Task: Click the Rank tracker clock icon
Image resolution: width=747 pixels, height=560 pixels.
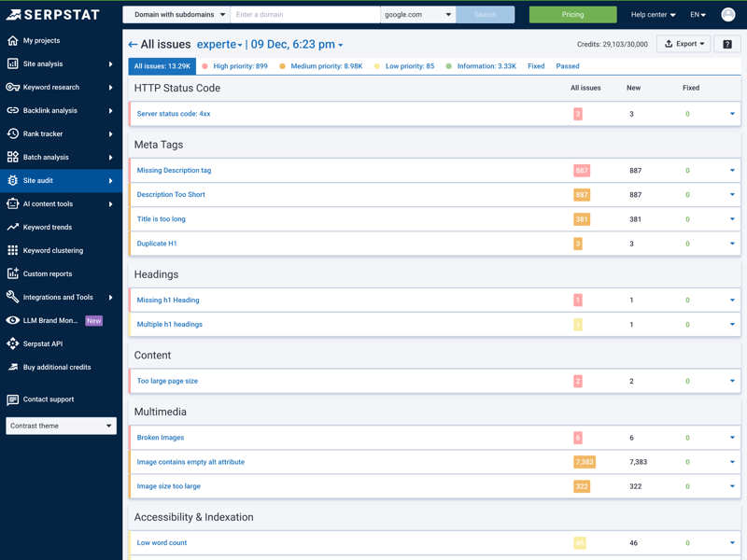Action: pos(13,134)
